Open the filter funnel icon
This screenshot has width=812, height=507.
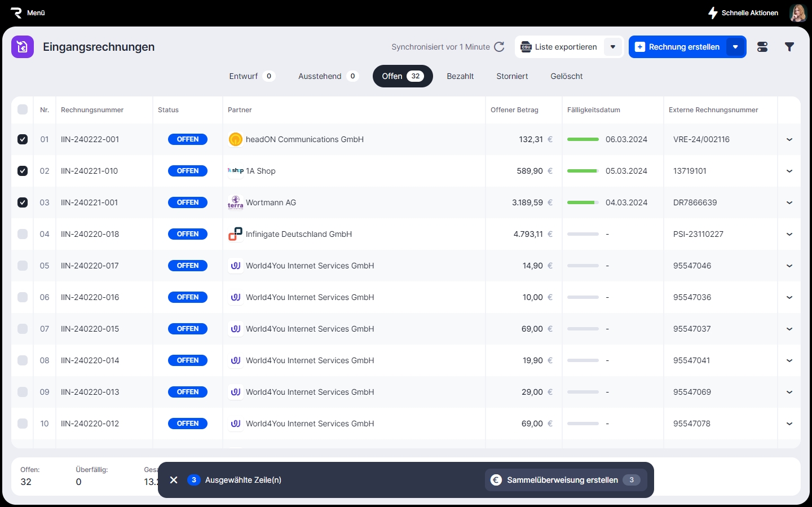[789, 47]
